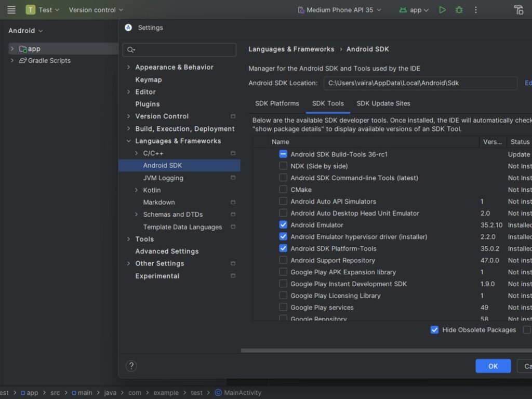Open the Keymap settings page
The width and height of the screenshot is (532, 399).
(148, 79)
